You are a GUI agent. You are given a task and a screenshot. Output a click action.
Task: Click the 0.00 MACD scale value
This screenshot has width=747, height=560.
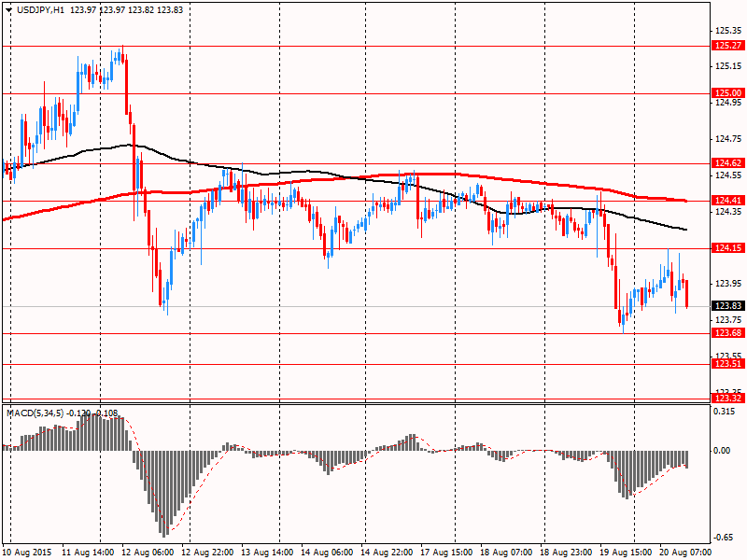[723, 451]
